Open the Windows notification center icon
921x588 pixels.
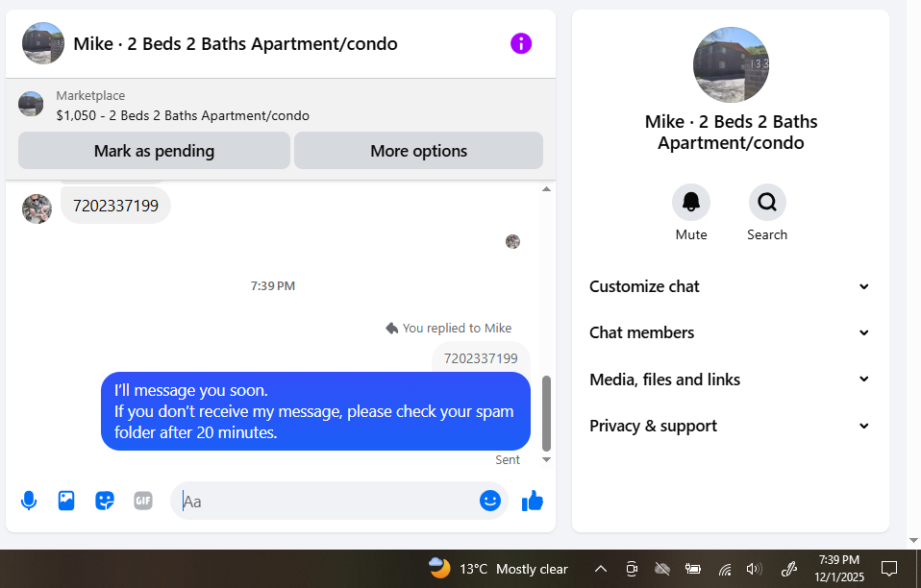tap(889, 569)
